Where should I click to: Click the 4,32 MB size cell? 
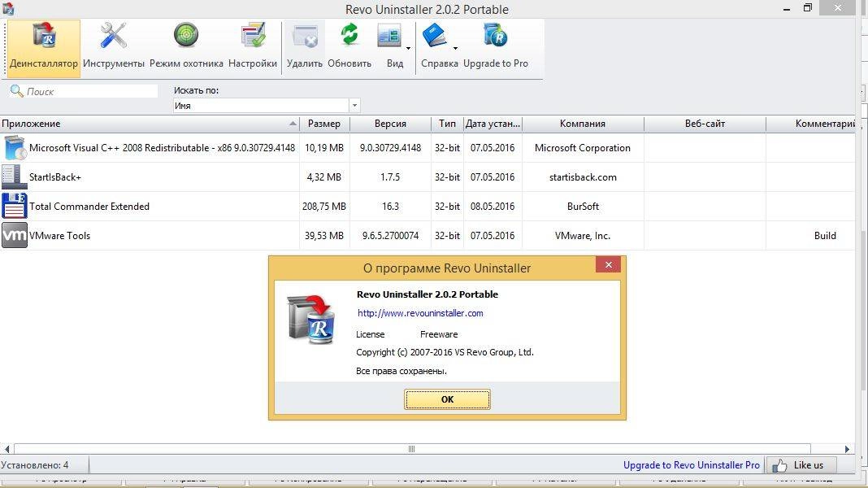click(324, 177)
